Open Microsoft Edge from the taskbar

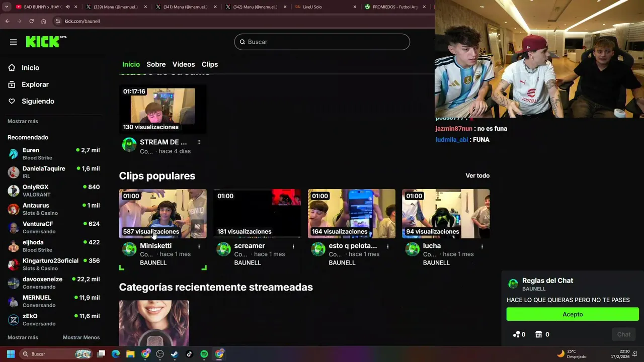click(x=116, y=354)
